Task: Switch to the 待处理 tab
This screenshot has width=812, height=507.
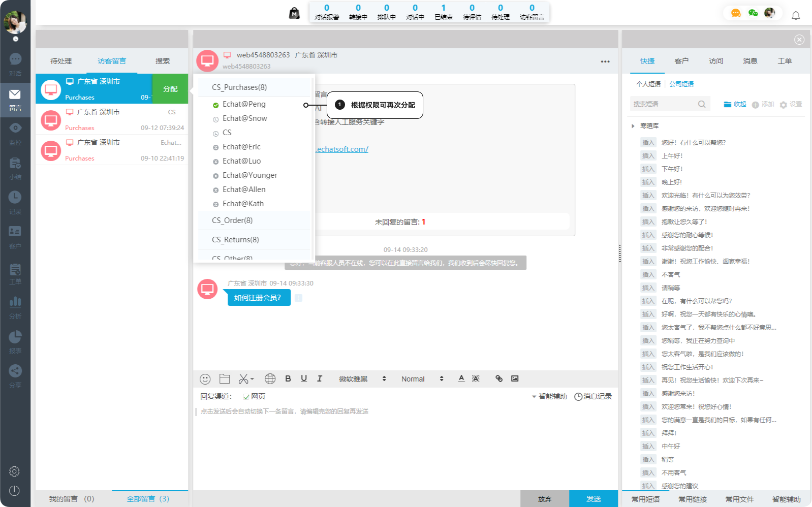Action: click(61, 61)
